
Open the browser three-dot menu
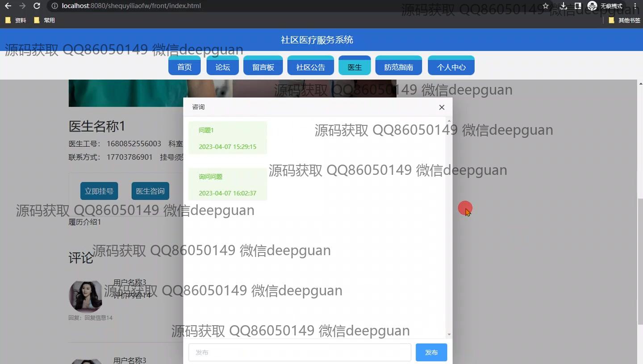coord(635,6)
